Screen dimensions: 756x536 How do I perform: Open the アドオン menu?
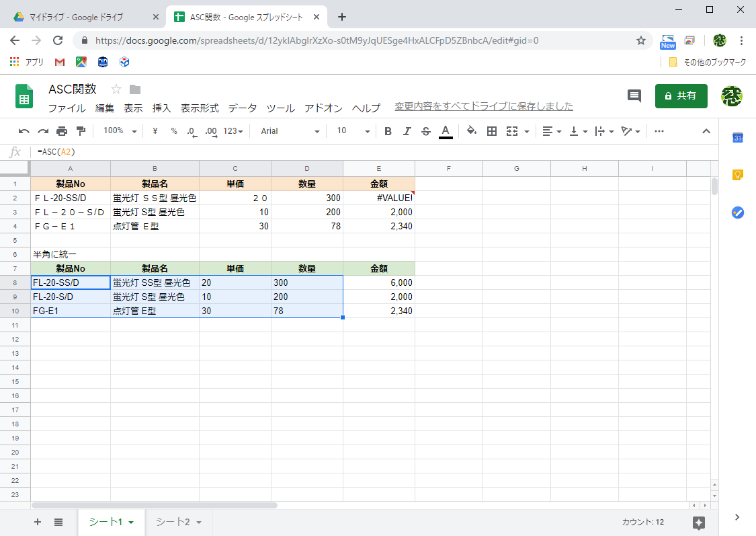click(323, 108)
